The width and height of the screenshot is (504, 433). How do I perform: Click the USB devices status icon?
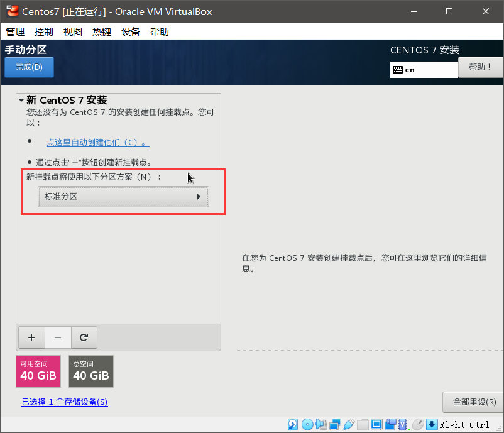click(349, 424)
